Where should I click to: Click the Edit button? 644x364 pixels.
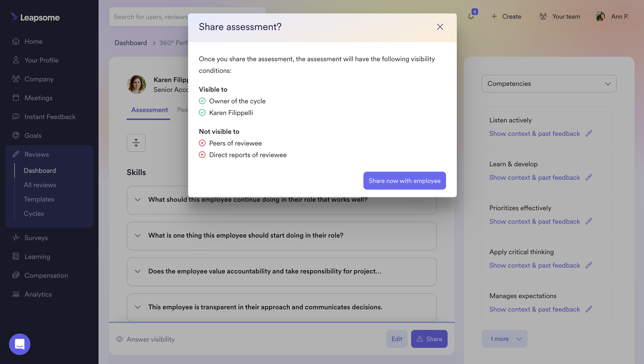[x=397, y=339]
